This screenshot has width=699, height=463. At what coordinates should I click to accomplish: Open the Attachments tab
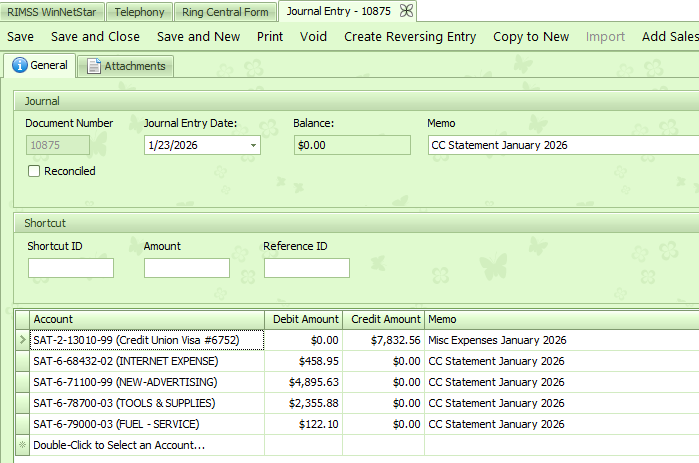126,66
